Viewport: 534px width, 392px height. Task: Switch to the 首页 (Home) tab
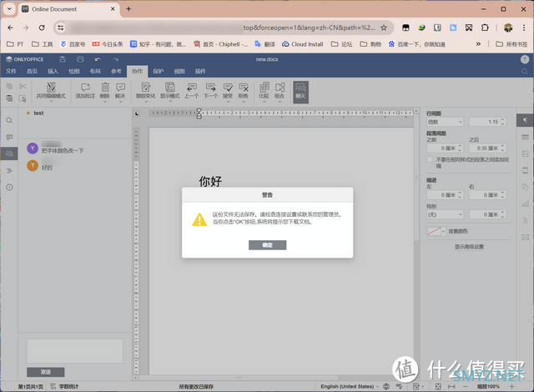(x=32, y=71)
